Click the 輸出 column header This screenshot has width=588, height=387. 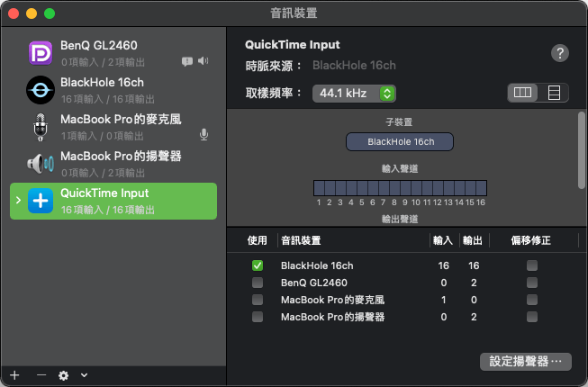[473, 240]
